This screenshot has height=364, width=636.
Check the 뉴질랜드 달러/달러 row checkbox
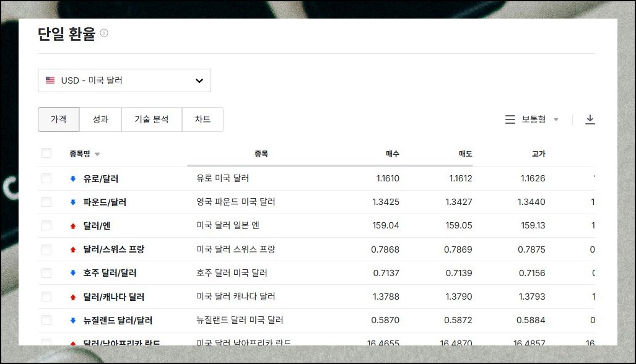pyautogui.click(x=46, y=320)
